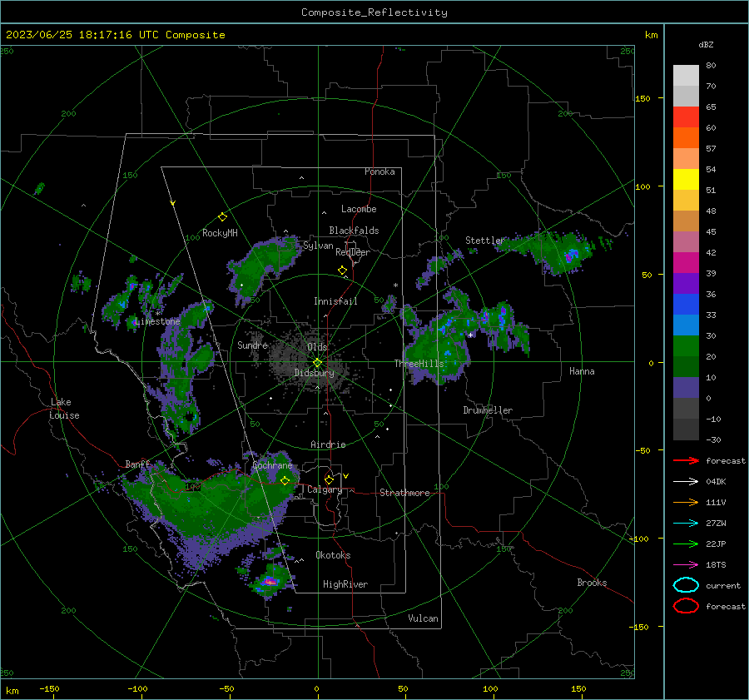749x700 pixels.
Task: Click the -150 value on bottom axis
Action: [49, 688]
